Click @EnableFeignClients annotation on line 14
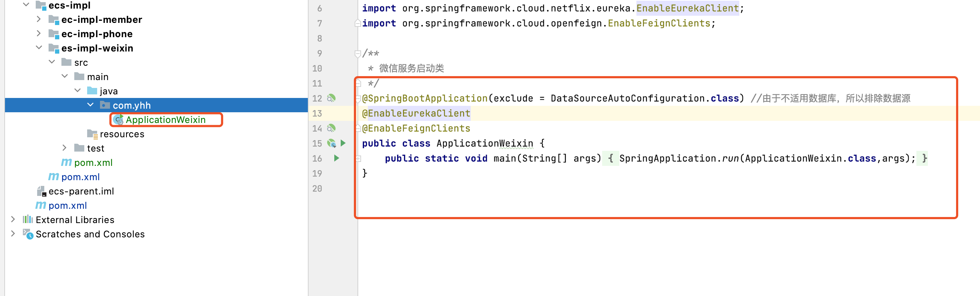 click(416, 128)
